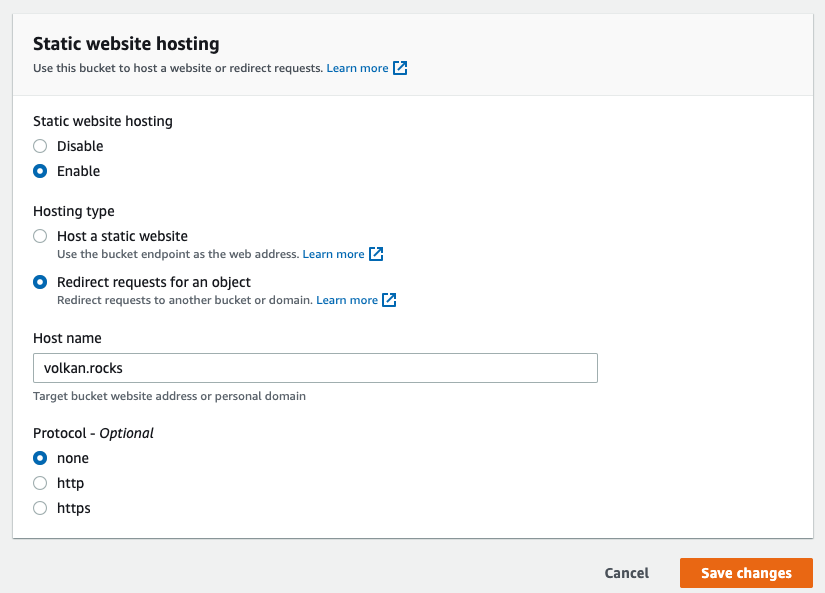Image resolution: width=825 pixels, height=593 pixels.
Task: Choose Host a static website option
Action: coord(40,236)
